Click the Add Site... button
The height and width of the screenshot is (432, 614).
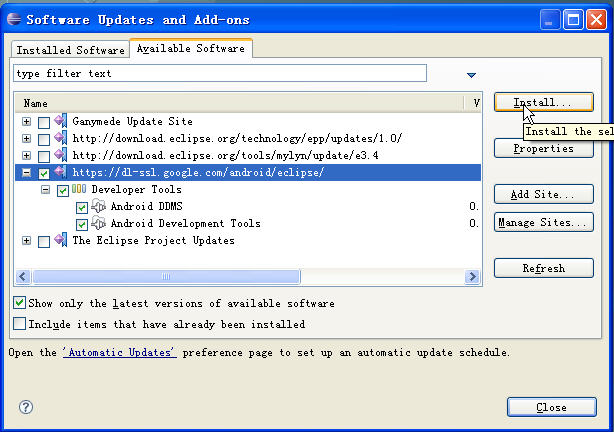pyautogui.click(x=544, y=194)
